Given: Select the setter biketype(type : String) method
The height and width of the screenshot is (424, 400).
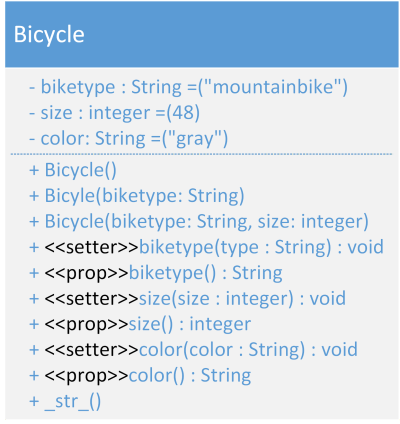Looking at the screenshot, I should [x=207, y=247].
